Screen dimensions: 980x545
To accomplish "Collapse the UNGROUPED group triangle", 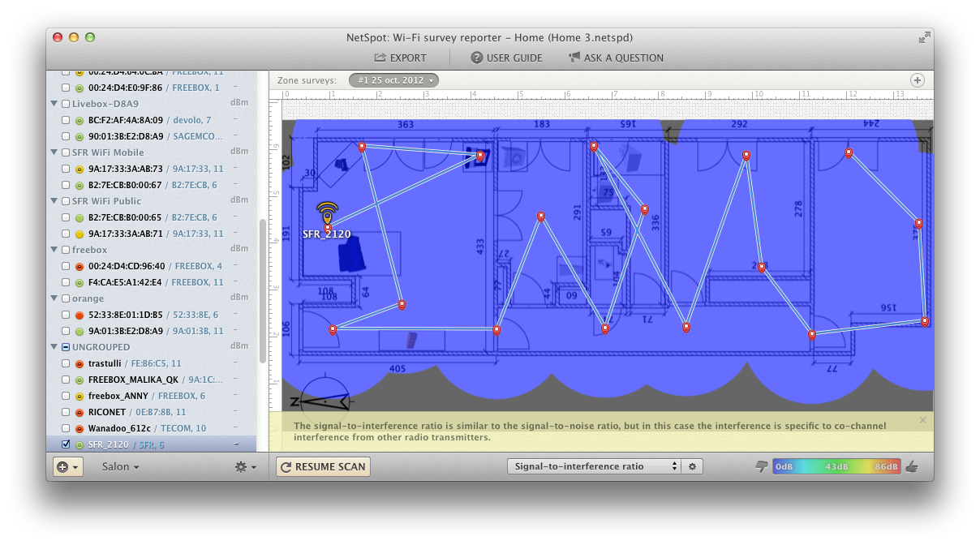I will pyautogui.click(x=54, y=347).
